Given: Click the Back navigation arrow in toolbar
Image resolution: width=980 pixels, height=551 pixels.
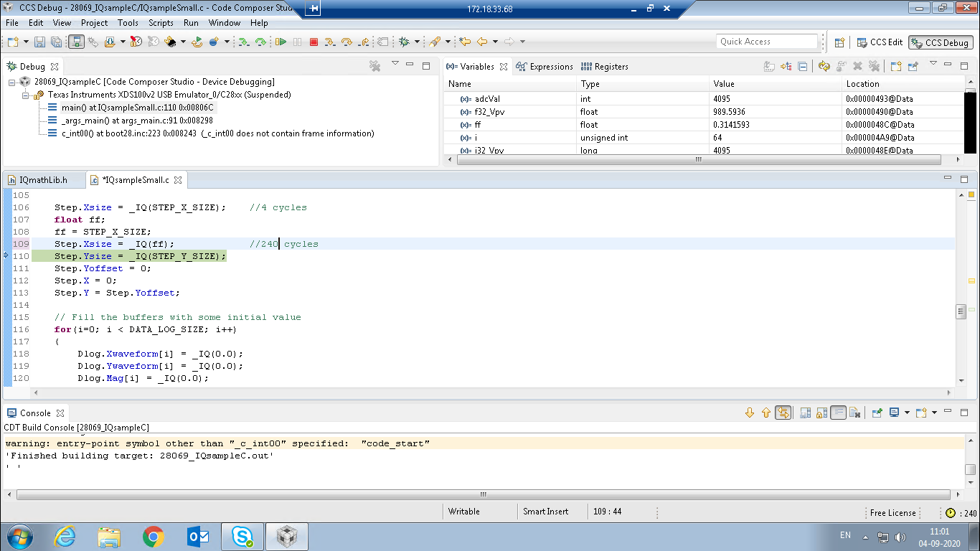Looking at the screenshot, I should click(482, 42).
